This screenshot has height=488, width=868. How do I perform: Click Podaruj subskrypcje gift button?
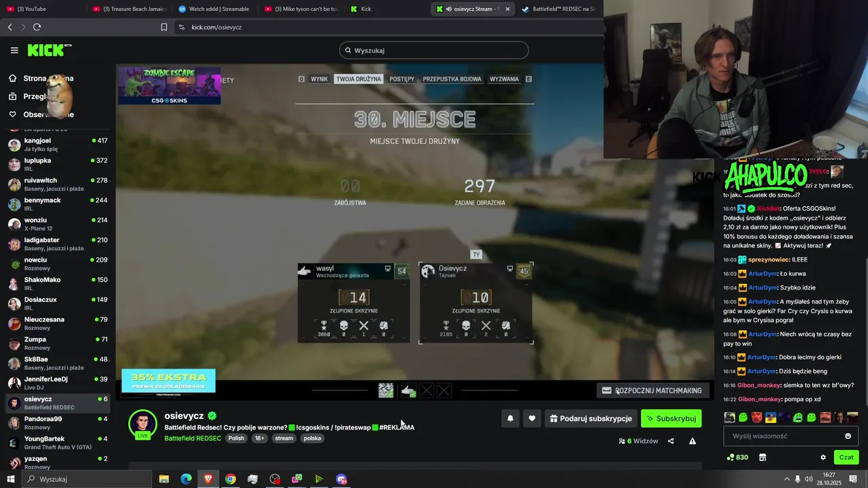[589, 419]
